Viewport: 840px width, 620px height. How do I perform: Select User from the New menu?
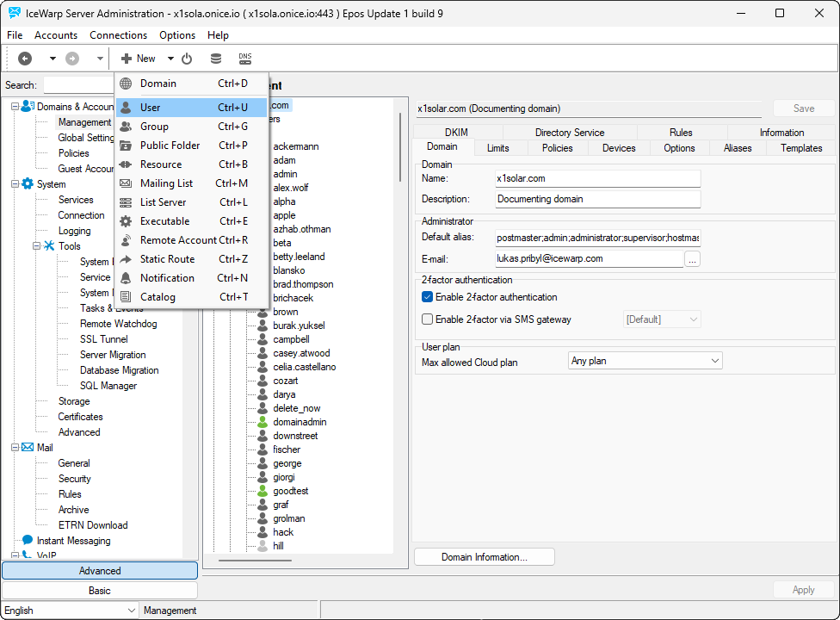point(151,108)
